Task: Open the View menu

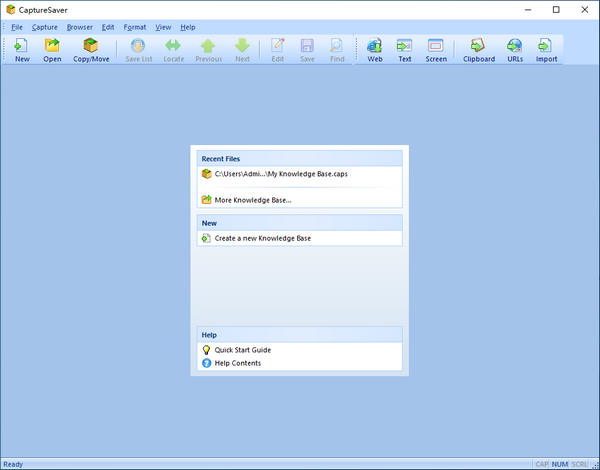Action: pyautogui.click(x=163, y=27)
